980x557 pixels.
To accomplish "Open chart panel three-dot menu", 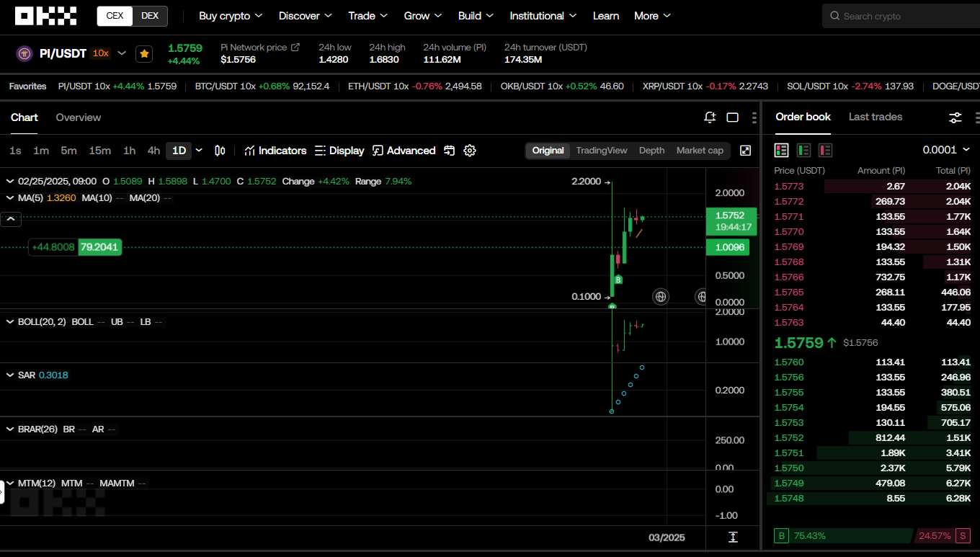I will coord(754,117).
